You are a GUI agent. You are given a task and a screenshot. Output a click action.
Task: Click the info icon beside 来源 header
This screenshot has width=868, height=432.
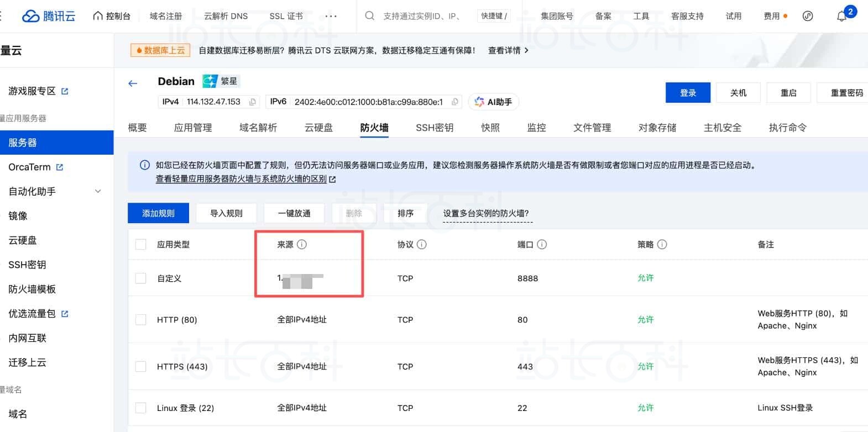302,244
